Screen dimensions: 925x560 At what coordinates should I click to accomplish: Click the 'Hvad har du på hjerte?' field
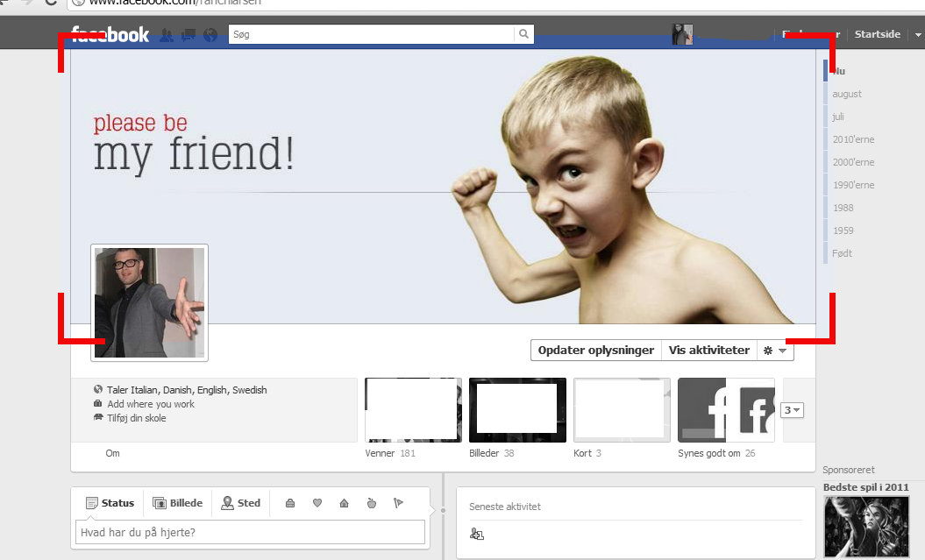250,532
